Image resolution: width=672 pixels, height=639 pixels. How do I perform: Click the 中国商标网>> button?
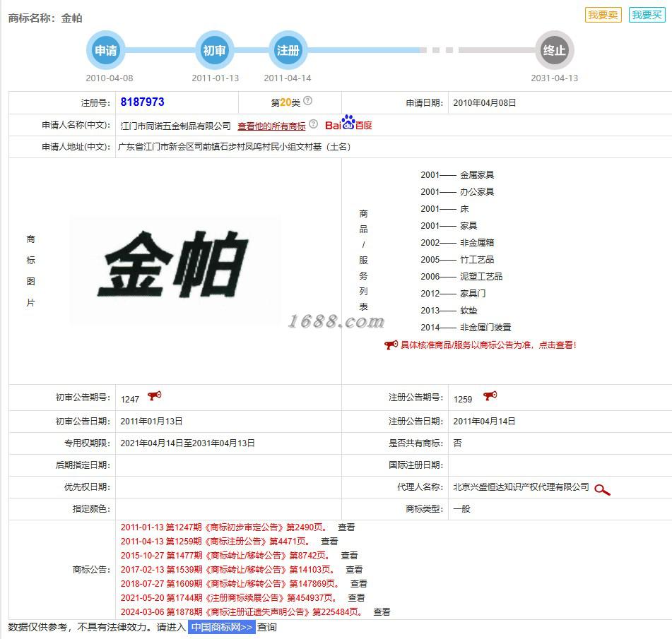click(222, 628)
